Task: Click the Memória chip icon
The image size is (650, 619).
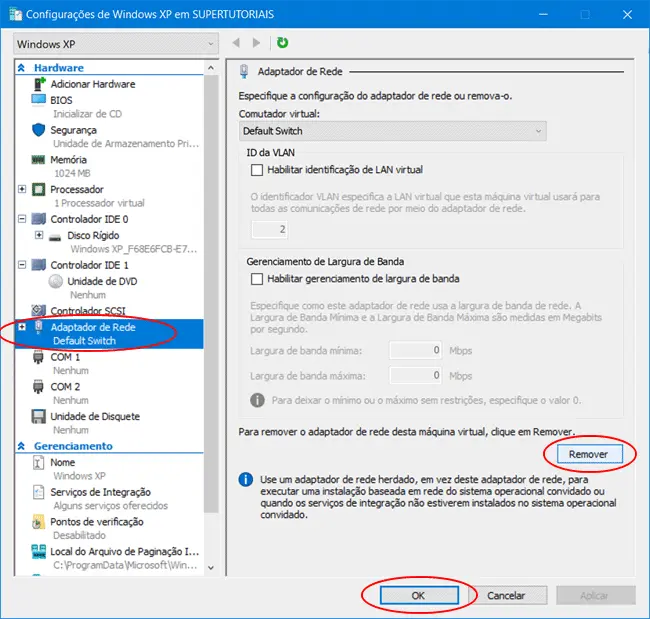Action: (x=39, y=160)
